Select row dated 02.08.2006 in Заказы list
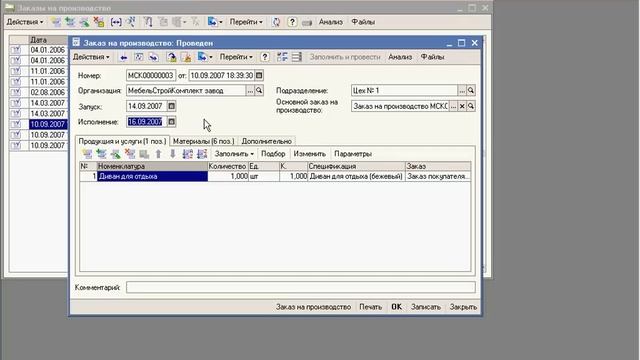 click(48, 92)
